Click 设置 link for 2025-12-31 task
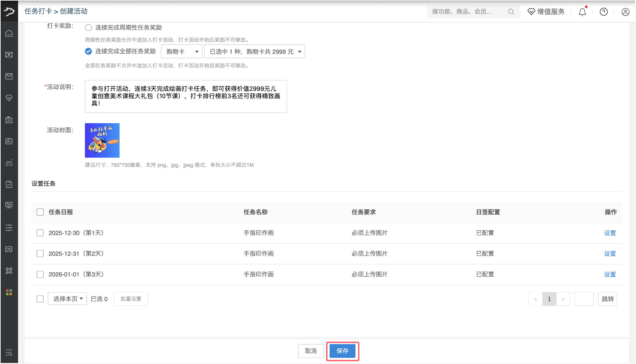Viewport: 636px width, 364px height. click(x=610, y=254)
